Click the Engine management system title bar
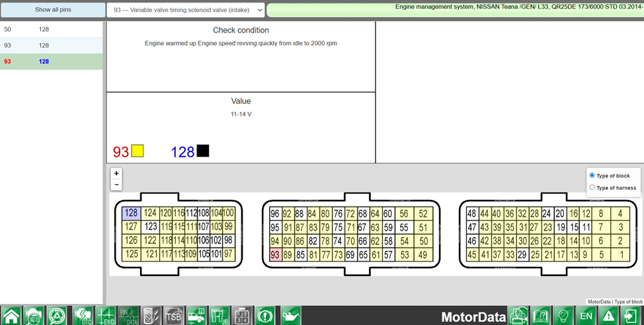 455,10
